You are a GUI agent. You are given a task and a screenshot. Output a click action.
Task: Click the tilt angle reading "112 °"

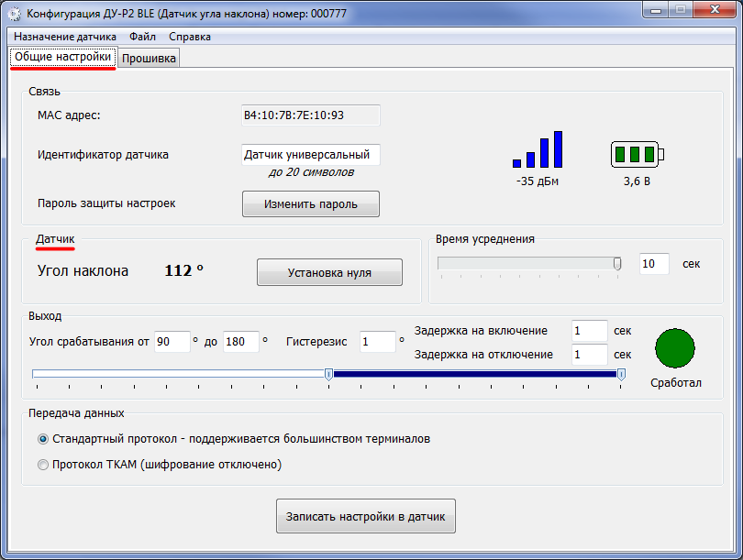183,270
